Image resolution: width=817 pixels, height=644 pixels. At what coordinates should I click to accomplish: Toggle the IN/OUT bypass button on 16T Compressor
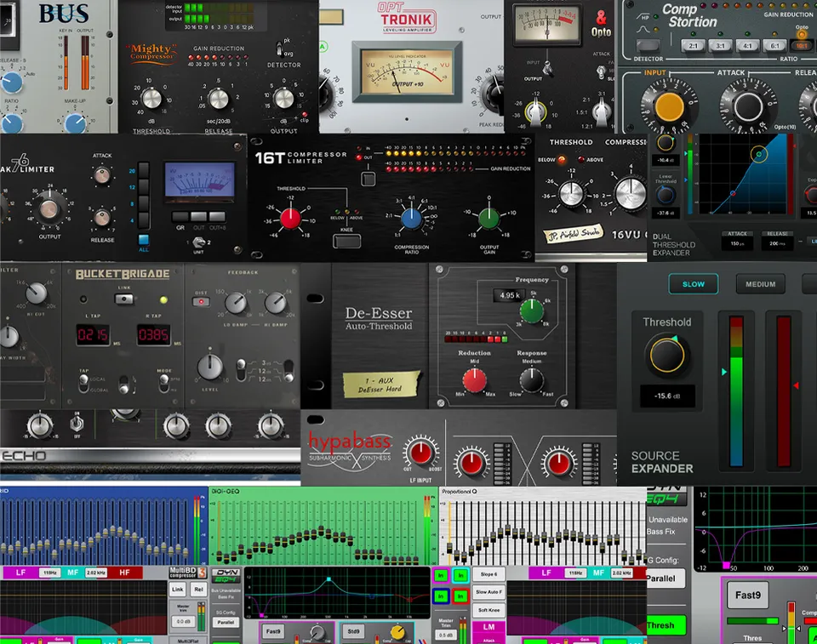[369, 179]
